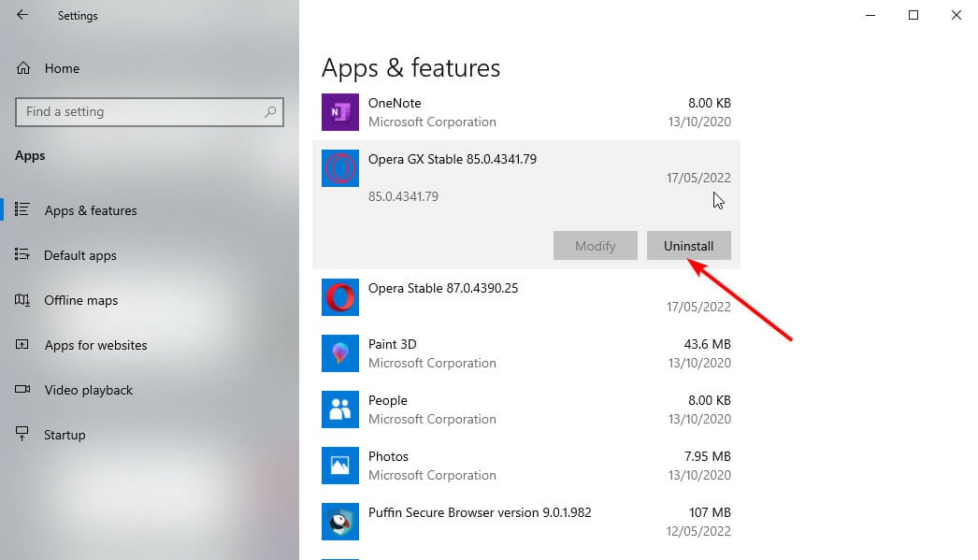Open Apps for websites section
978x560 pixels.
click(x=95, y=346)
